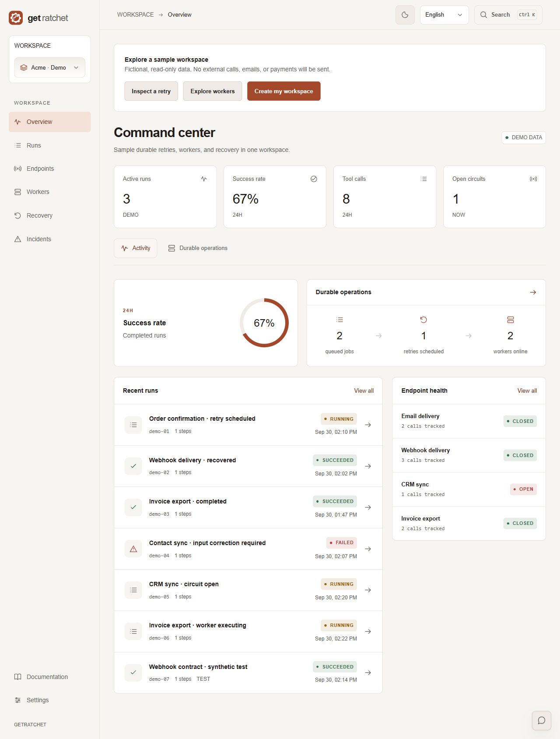The height and width of the screenshot is (739, 560).
Task: Click the getratchet logo icon
Action: pos(16,18)
